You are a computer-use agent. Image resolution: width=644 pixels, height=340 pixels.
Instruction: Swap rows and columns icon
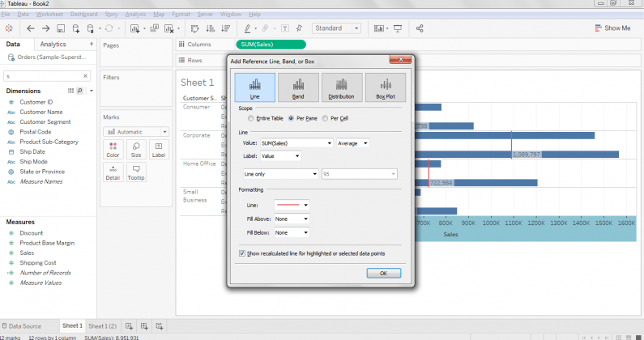pos(195,28)
